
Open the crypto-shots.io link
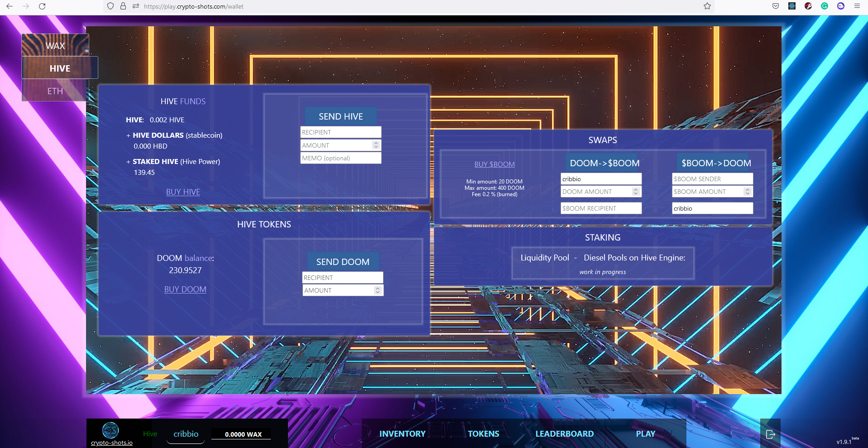pyautogui.click(x=111, y=443)
